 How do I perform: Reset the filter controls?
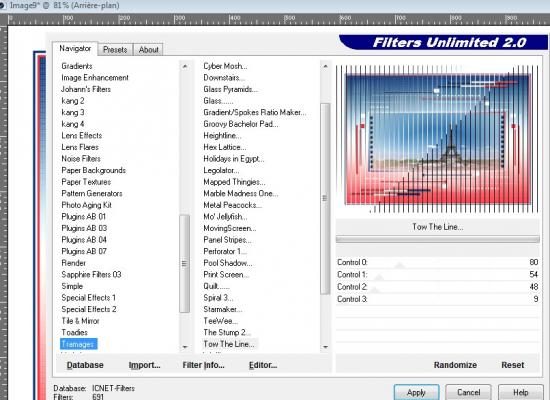pyautogui.click(x=512, y=365)
